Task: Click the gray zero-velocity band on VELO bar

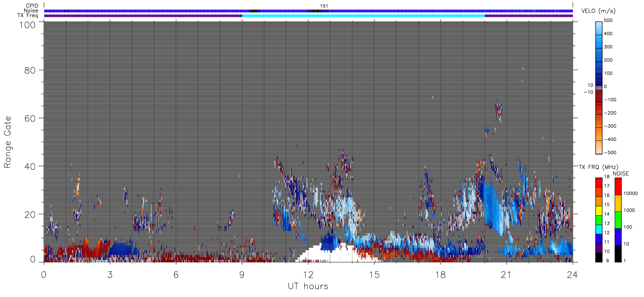Action: point(598,89)
